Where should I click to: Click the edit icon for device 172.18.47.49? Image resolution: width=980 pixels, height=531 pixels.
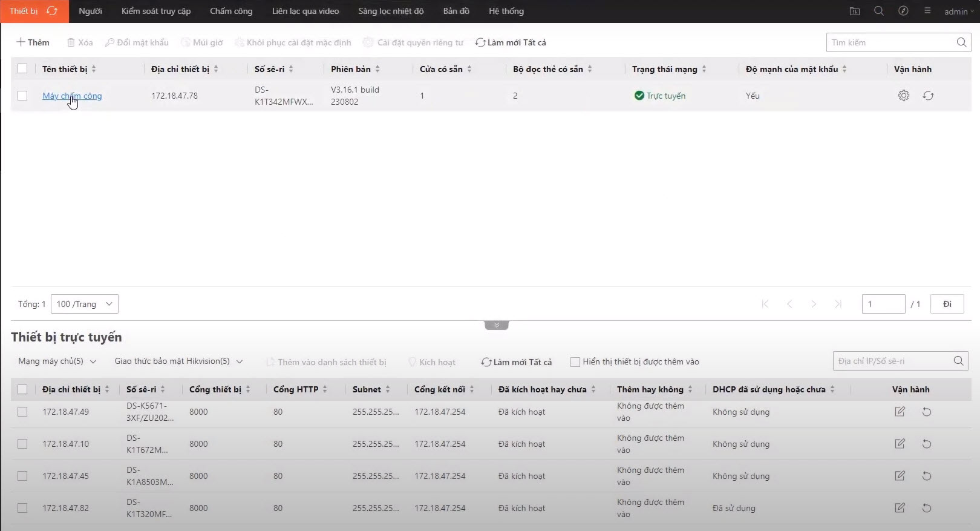(x=900, y=412)
